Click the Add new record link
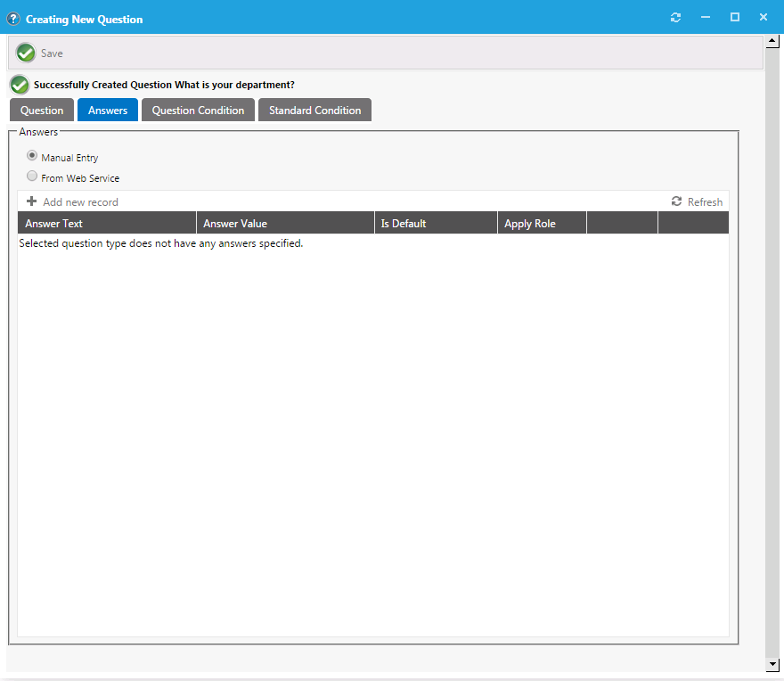The image size is (784, 681). coord(80,202)
